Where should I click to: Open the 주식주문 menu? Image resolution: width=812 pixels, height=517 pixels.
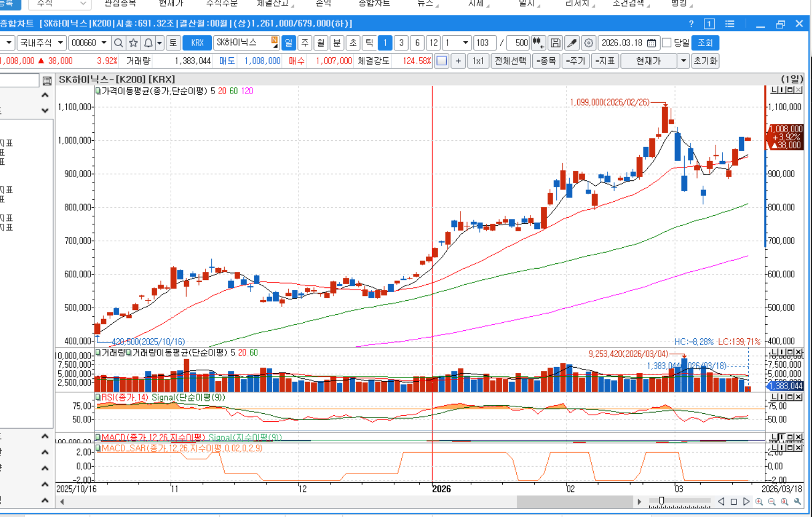click(222, 3)
